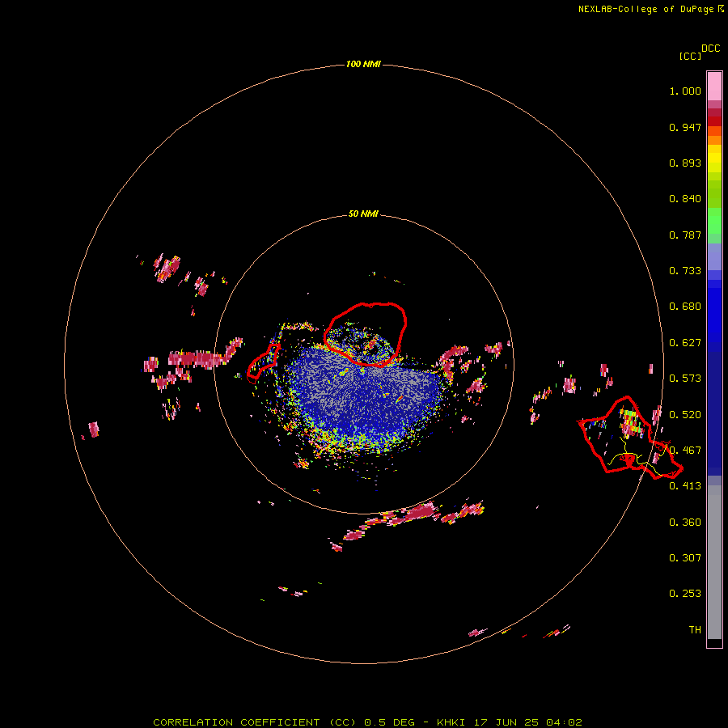Click the Correlation Coefficient caption at bottom

tap(367, 722)
